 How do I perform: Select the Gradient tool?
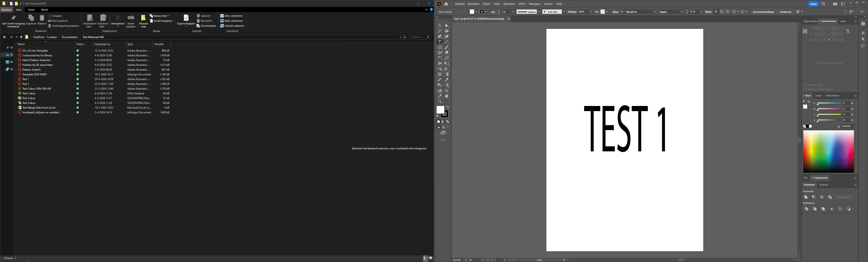click(447, 74)
